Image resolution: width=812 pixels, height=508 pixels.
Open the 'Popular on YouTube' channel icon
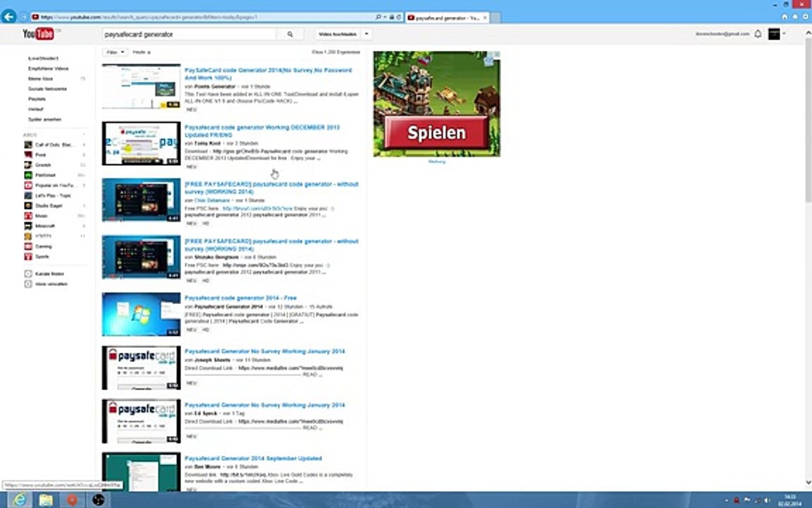coord(28,185)
